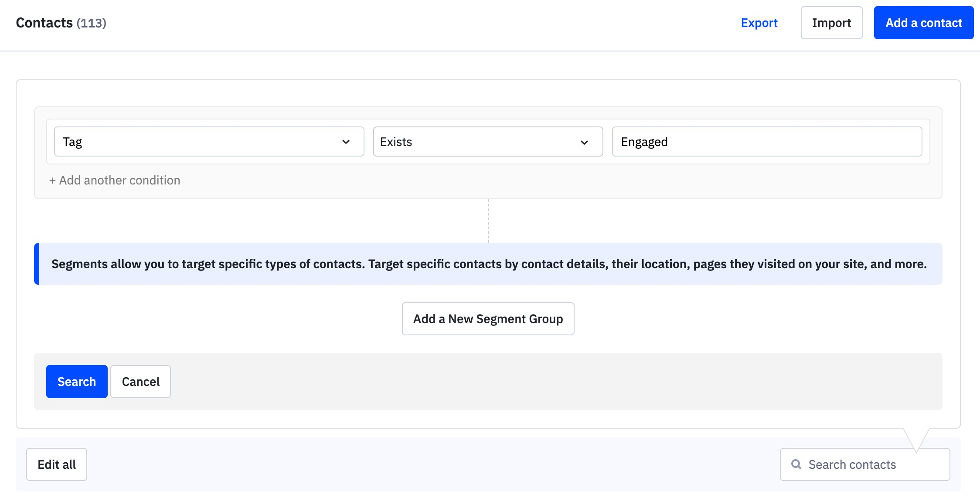Open the Tag field dropdown chevron
The height and width of the screenshot is (498, 980).
tap(347, 141)
